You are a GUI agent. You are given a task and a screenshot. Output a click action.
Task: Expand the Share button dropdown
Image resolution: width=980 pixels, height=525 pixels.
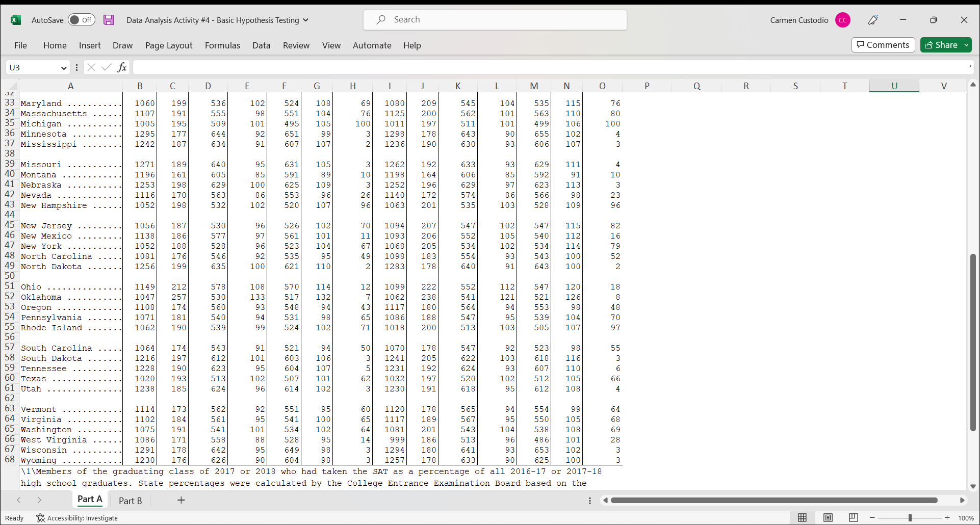click(966, 45)
